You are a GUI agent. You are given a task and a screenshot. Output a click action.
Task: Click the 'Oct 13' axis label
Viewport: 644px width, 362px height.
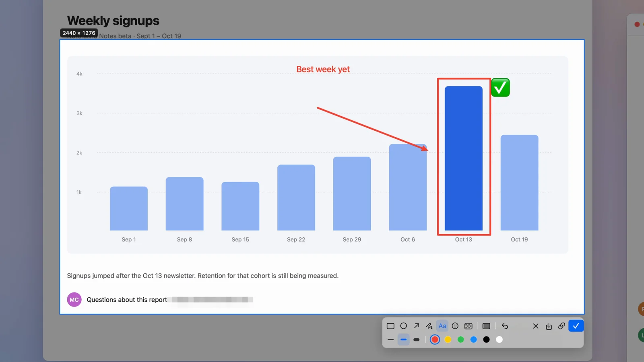pos(464,239)
